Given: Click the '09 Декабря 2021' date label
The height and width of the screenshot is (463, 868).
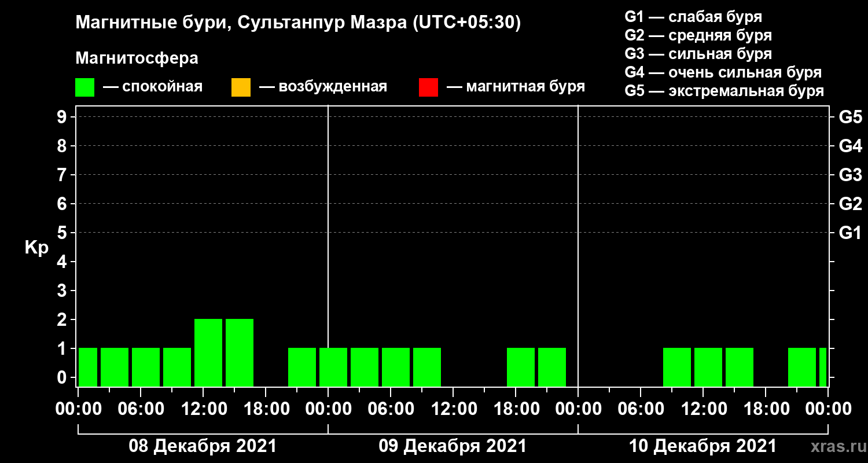Looking at the screenshot, I should pos(453,446).
